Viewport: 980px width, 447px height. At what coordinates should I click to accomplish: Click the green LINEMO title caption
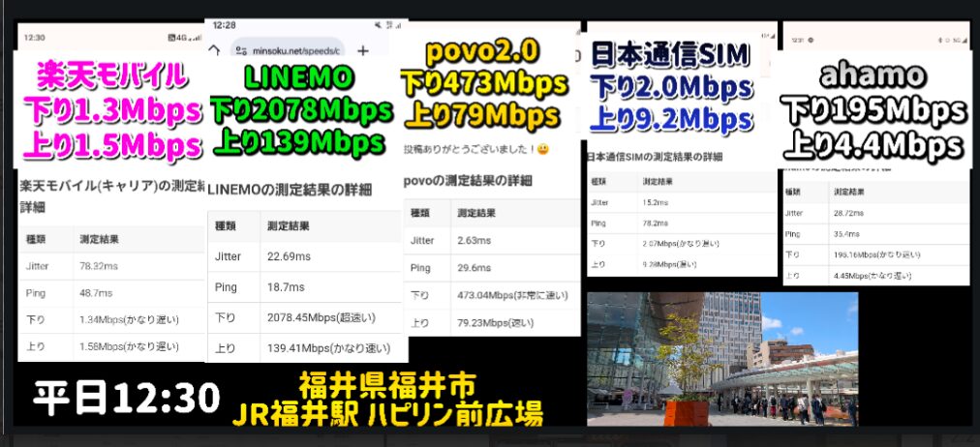coord(299,76)
